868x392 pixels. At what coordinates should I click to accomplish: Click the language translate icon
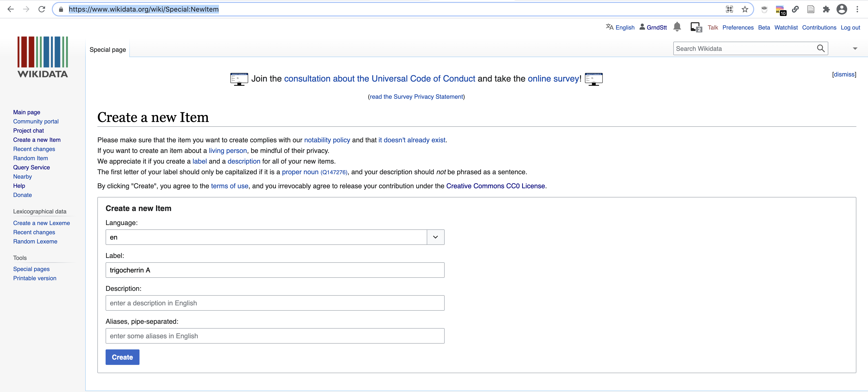610,27
